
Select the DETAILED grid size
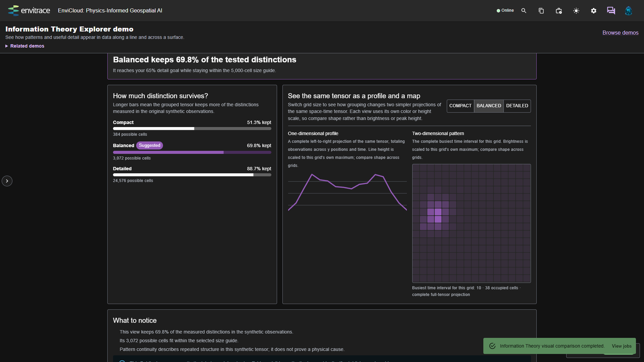click(517, 106)
